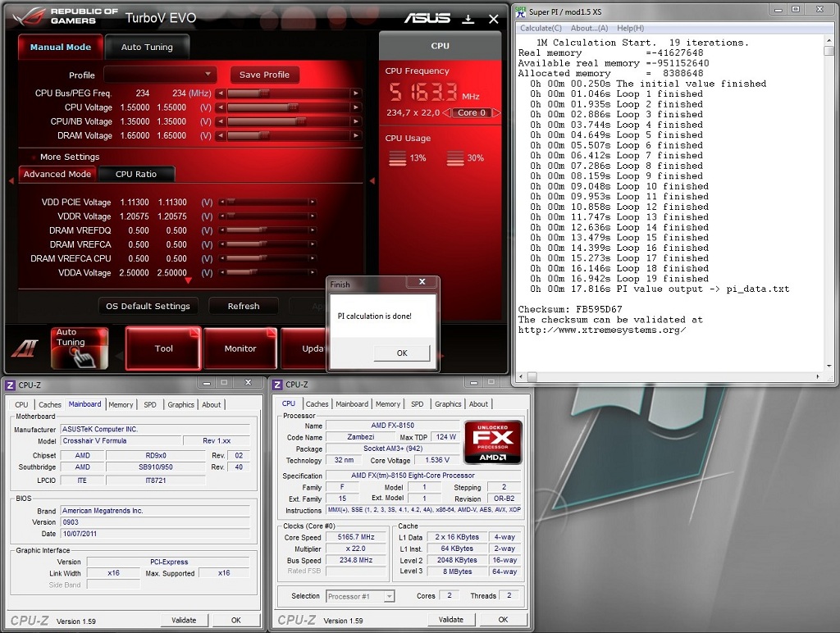Click 'More Settings' label in TurboV EVO

tap(70, 157)
